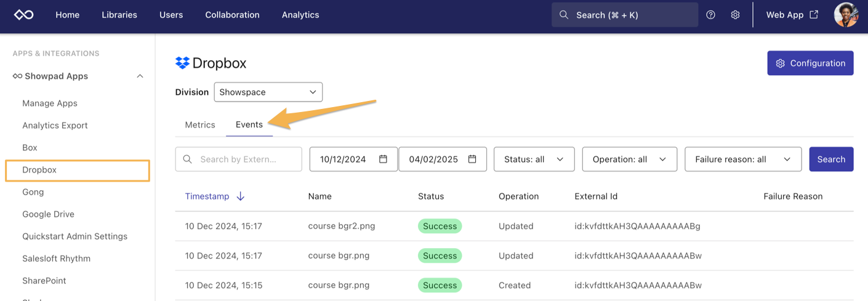The width and height of the screenshot is (868, 301).
Task: Click the Dropbox logo icon
Action: pos(182,63)
